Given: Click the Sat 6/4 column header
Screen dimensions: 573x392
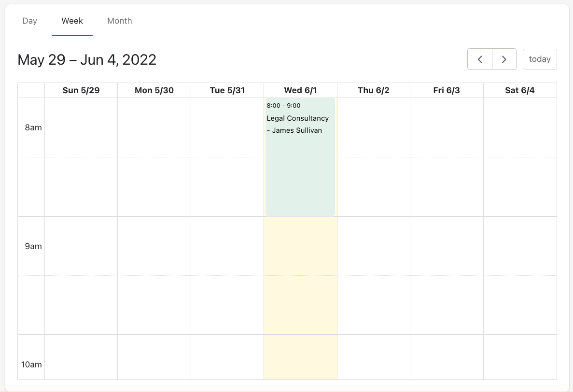Looking at the screenshot, I should (520, 90).
